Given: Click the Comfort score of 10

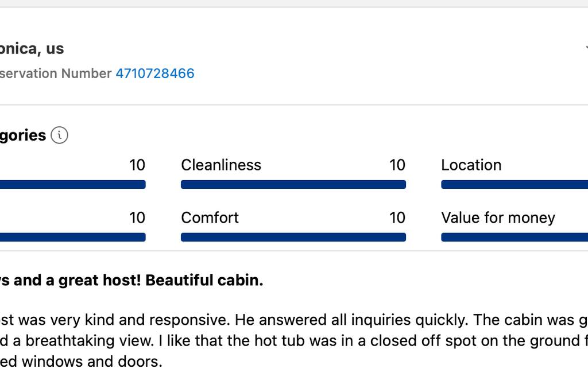Looking at the screenshot, I should pos(397,218).
